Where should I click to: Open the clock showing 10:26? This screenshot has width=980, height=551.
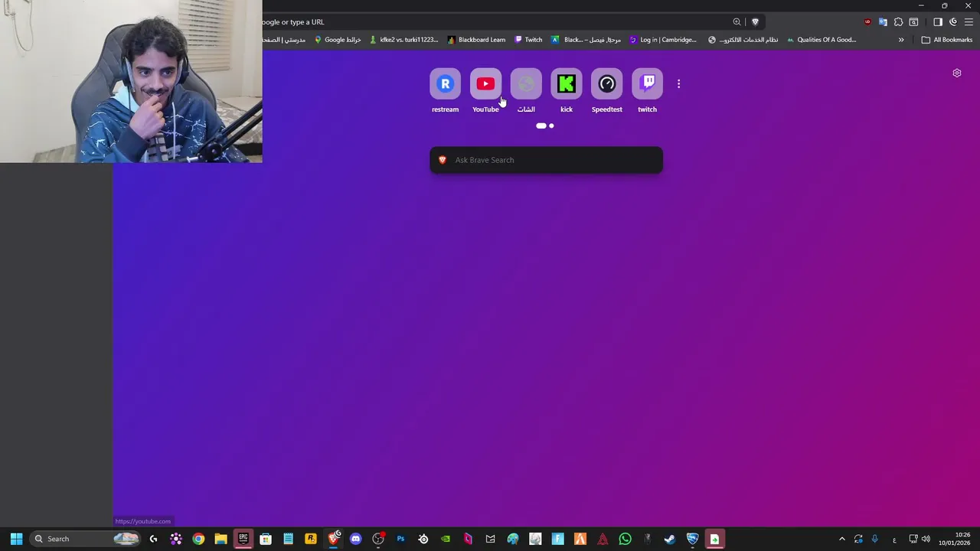click(955, 539)
